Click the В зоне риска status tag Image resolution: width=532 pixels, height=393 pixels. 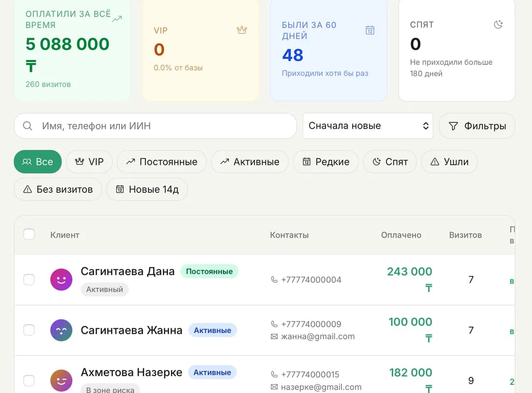[x=110, y=390]
